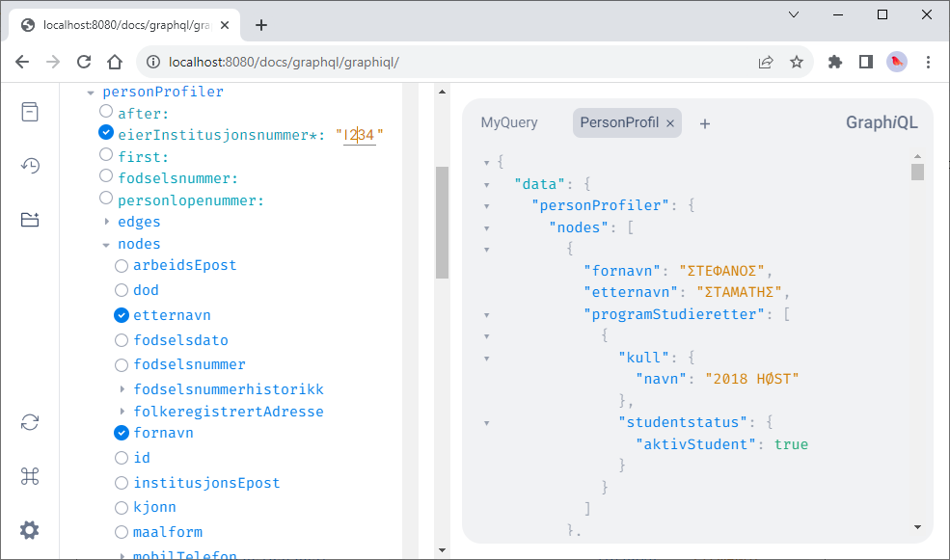This screenshot has width=950, height=560.
Task: Show the query history panel
Action: [30, 166]
